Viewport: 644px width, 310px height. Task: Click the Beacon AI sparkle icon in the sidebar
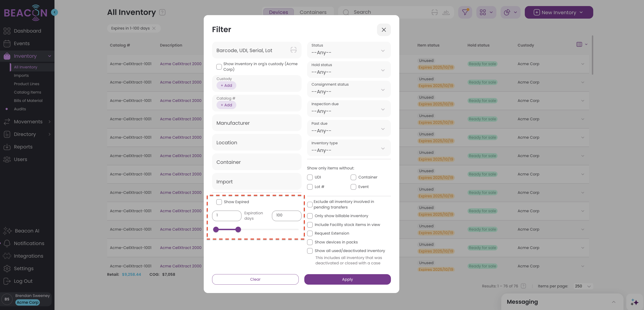coord(7,231)
